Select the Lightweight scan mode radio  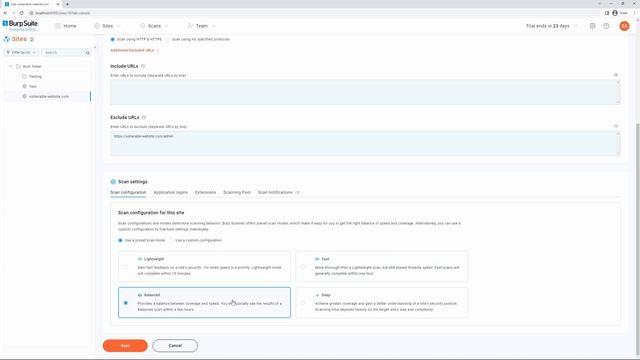pyautogui.click(x=125, y=267)
